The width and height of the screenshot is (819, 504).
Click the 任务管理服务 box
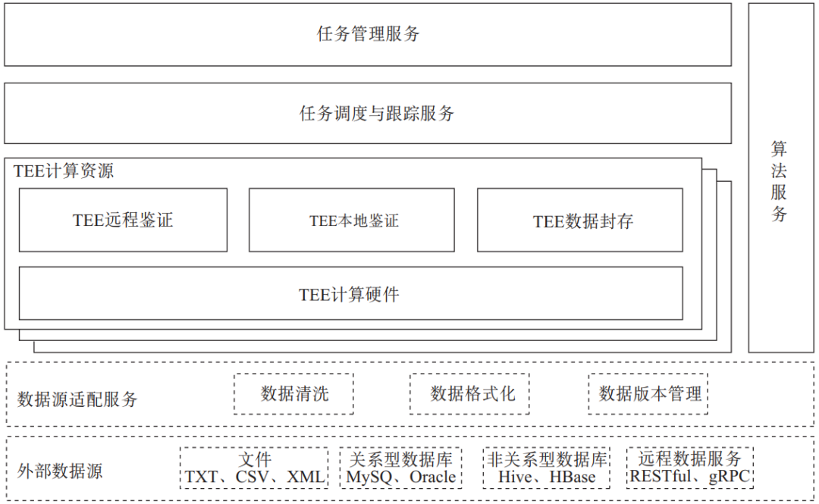click(368, 34)
